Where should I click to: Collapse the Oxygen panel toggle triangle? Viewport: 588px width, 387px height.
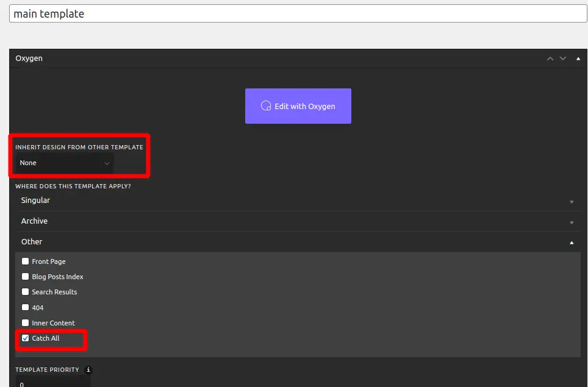pyautogui.click(x=578, y=59)
